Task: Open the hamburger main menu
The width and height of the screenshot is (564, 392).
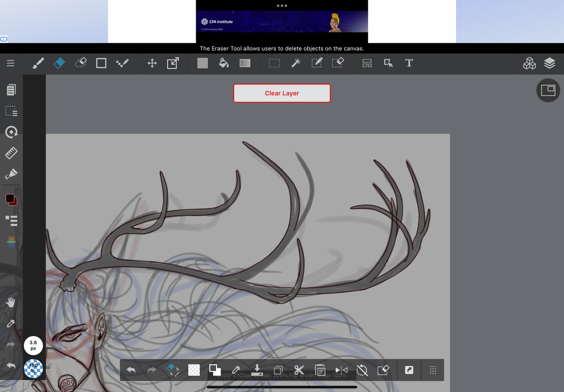Action: point(11,63)
